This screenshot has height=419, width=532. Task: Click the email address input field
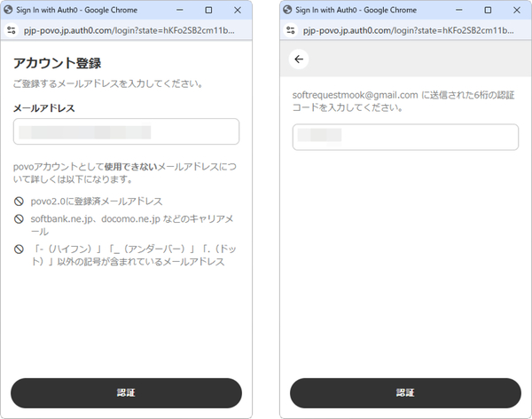tap(126, 131)
